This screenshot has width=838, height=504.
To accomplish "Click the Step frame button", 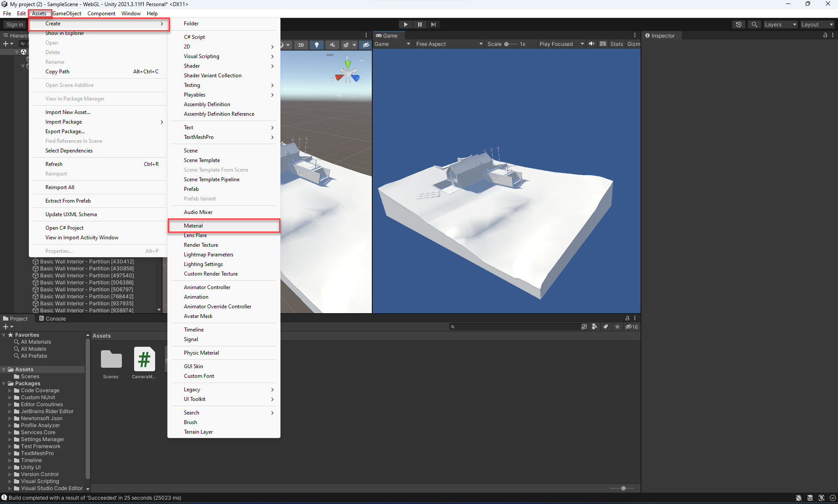I will click(x=433, y=24).
